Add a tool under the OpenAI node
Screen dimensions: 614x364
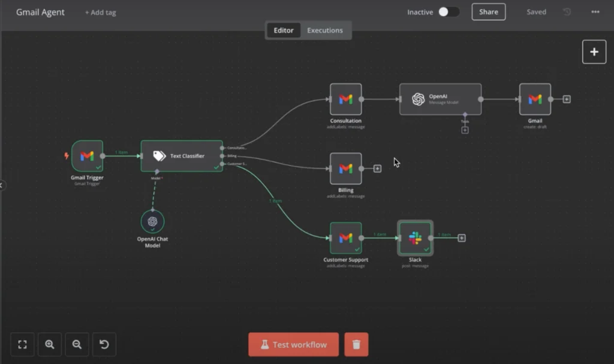tap(465, 130)
